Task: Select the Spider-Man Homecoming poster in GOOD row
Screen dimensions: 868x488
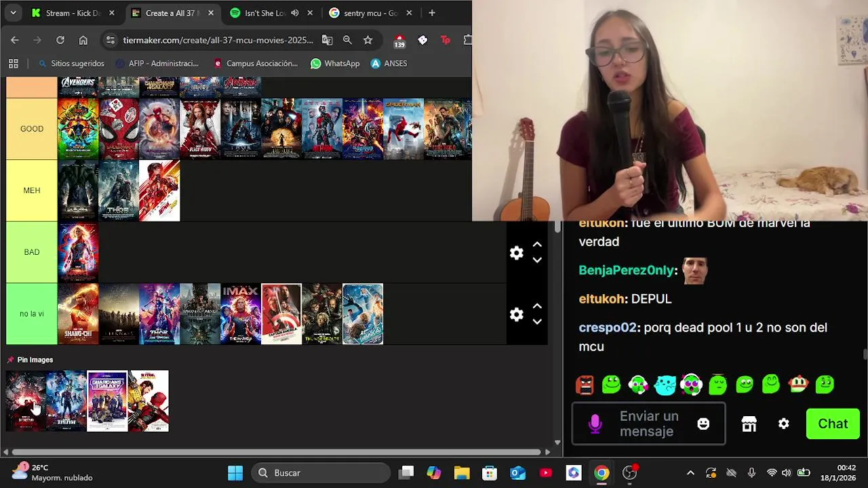Action: (403, 129)
